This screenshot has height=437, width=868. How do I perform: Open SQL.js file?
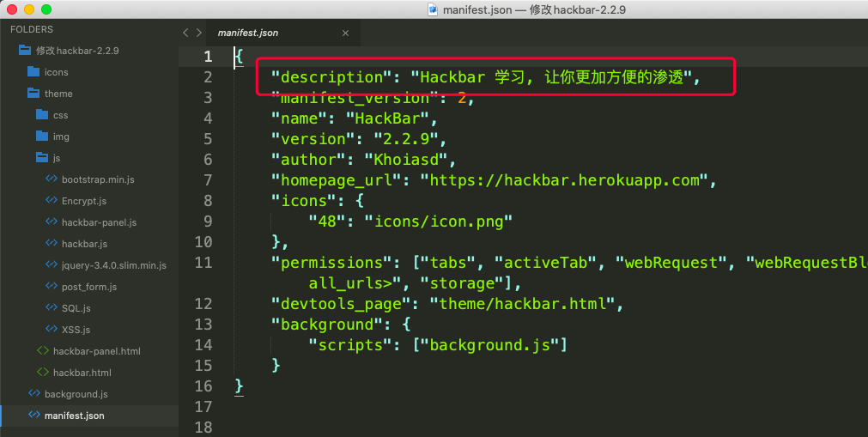coord(76,308)
